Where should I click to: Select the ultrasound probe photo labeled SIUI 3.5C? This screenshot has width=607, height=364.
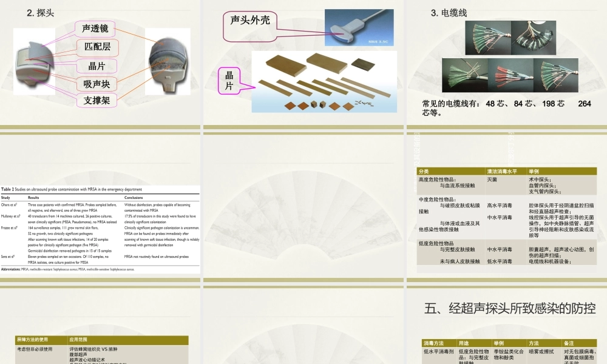point(359,27)
